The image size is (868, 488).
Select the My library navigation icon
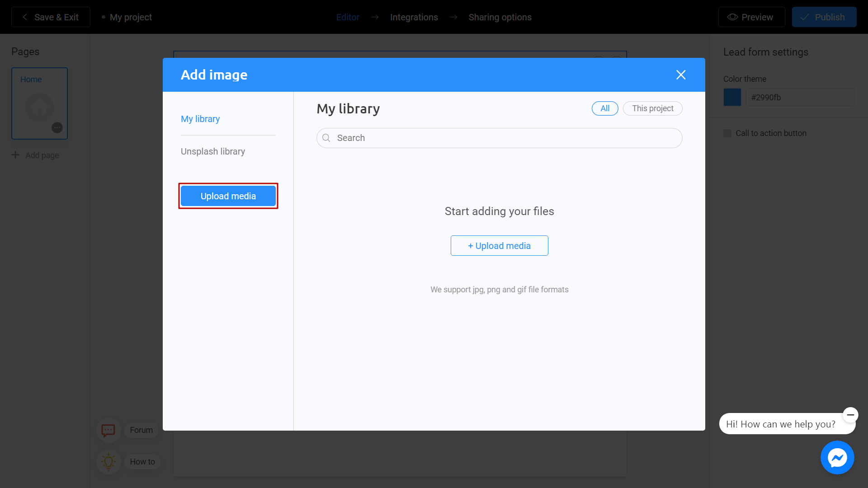[200, 118]
